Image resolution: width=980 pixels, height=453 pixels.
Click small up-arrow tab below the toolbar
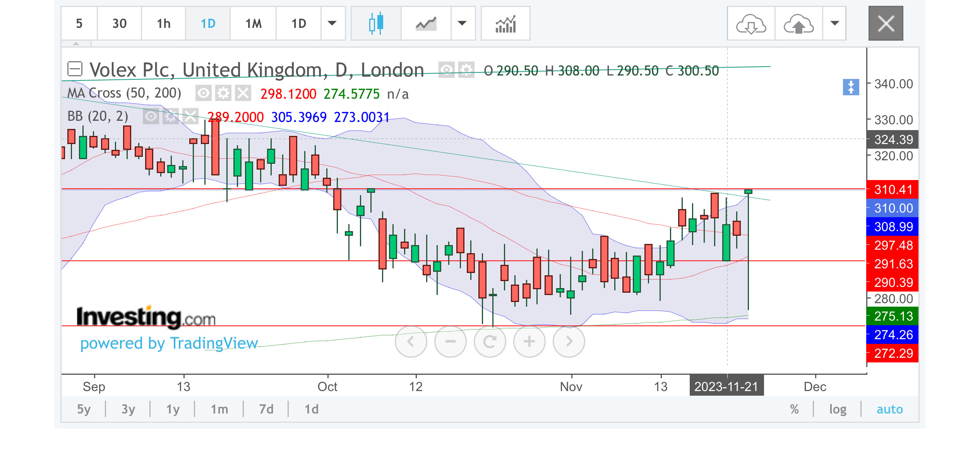[x=76, y=44]
